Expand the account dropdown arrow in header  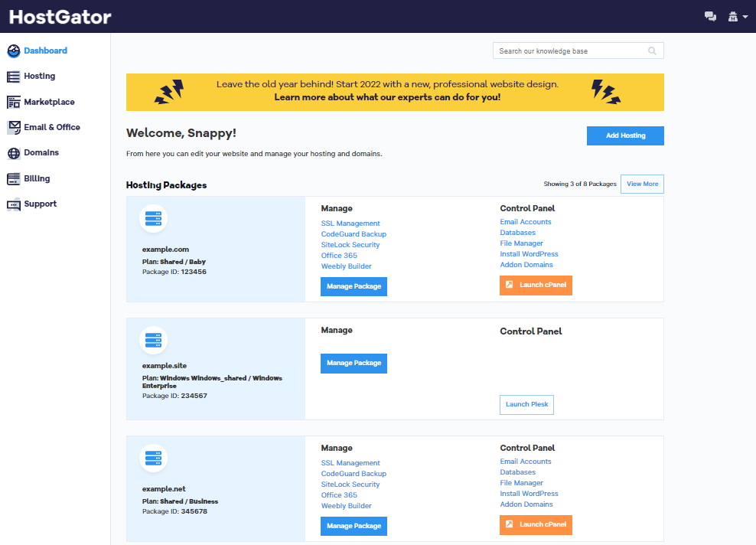(x=745, y=17)
